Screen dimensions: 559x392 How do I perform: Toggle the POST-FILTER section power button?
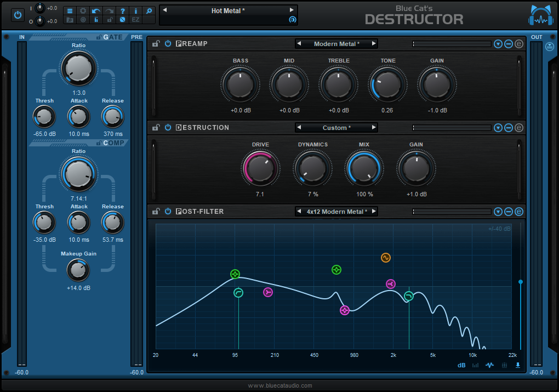(168, 211)
